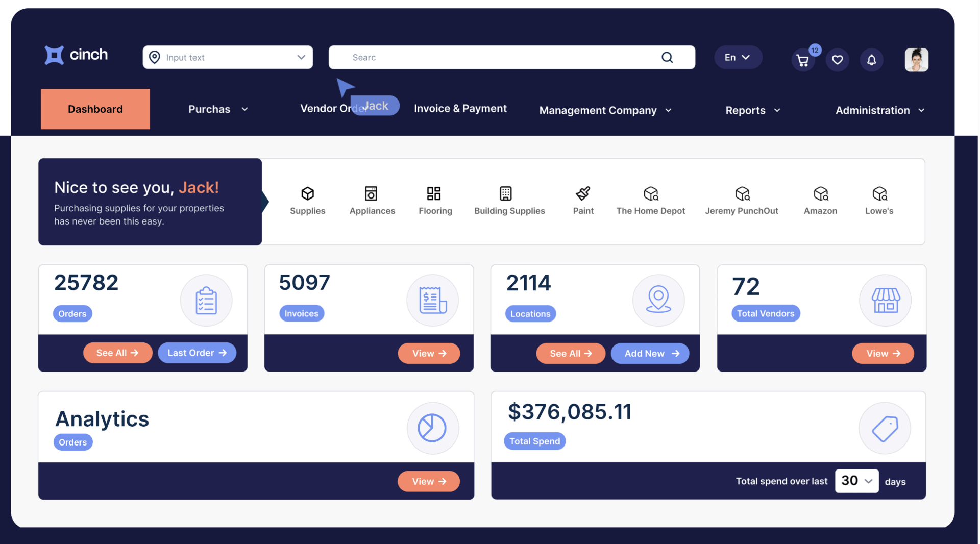Screen dimensions: 980x544
Task: Click Last Order button in Orders card
Action: tap(197, 353)
